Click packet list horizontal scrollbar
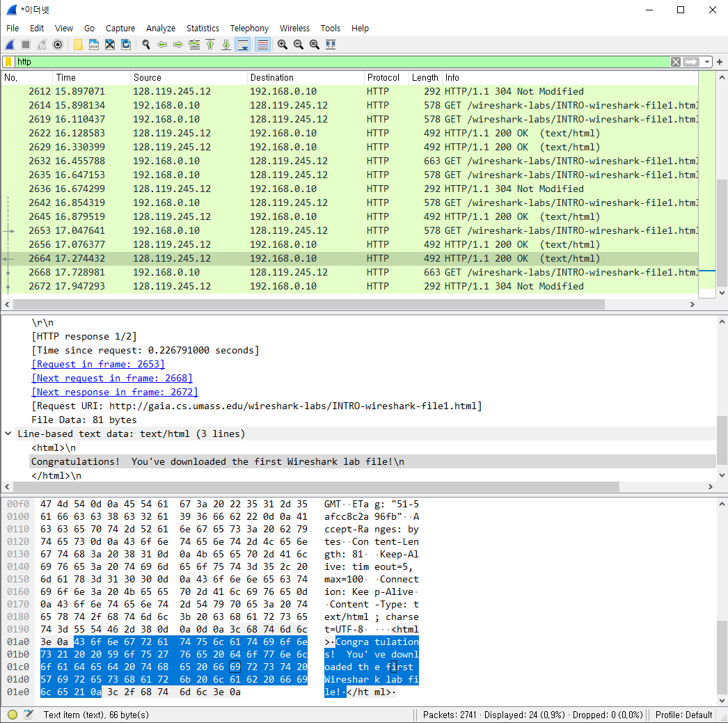Viewport: 728px width, 723px height. pyautogui.click(x=309, y=304)
